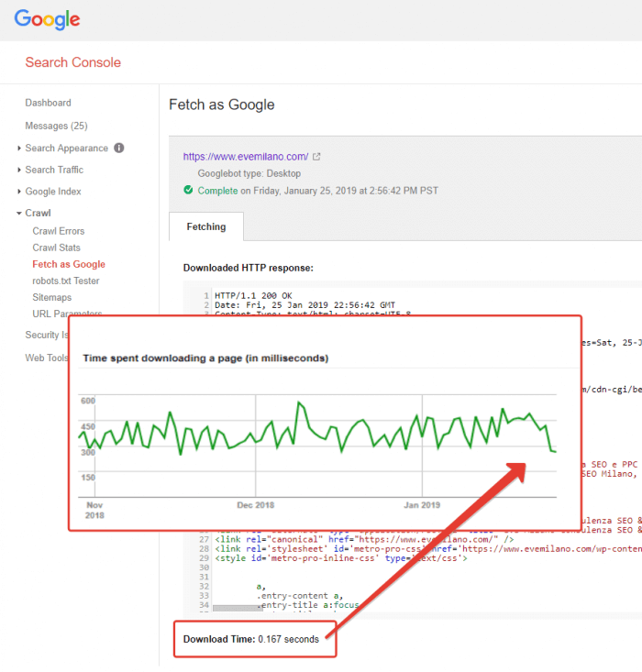Image resolution: width=642 pixels, height=672 pixels.
Task: Click external link icon beside URL
Action: (x=316, y=157)
